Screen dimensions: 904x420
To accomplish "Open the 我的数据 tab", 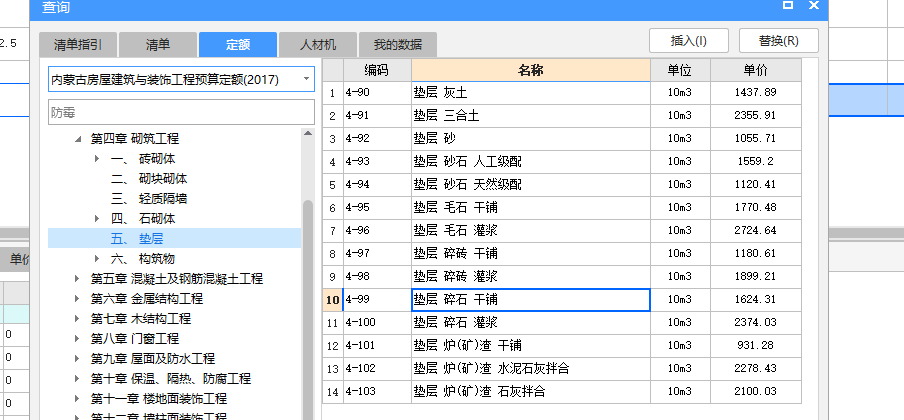I will coord(397,45).
